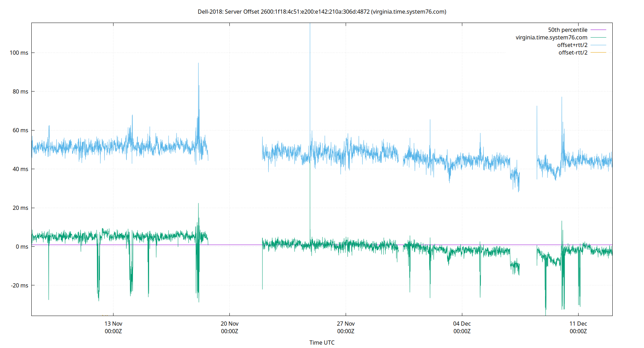Select the 04 Dec tick label

tap(461, 323)
